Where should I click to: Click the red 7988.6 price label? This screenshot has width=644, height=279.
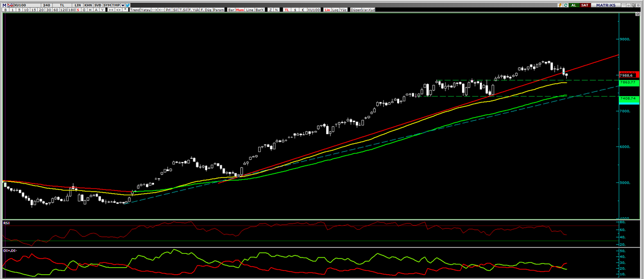tap(629, 76)
